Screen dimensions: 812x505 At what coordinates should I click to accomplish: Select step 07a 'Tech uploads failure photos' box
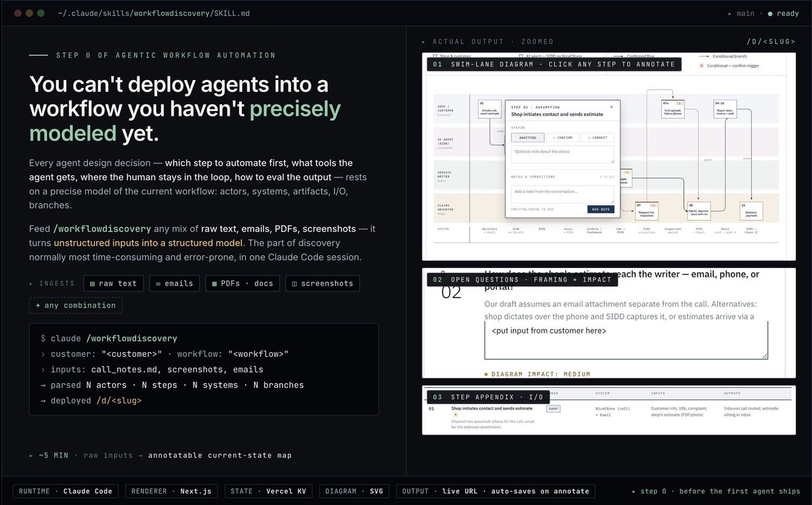672,109
